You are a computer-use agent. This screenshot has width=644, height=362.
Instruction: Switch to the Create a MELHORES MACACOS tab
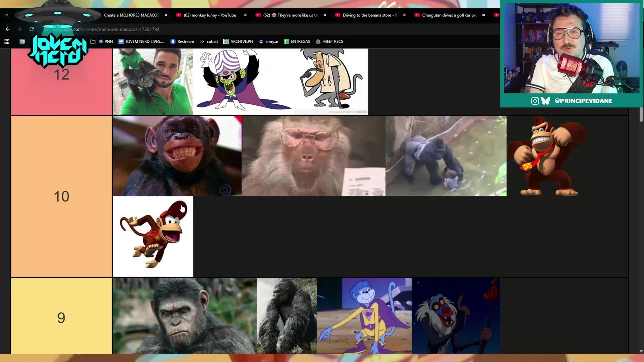click(131, 15)
